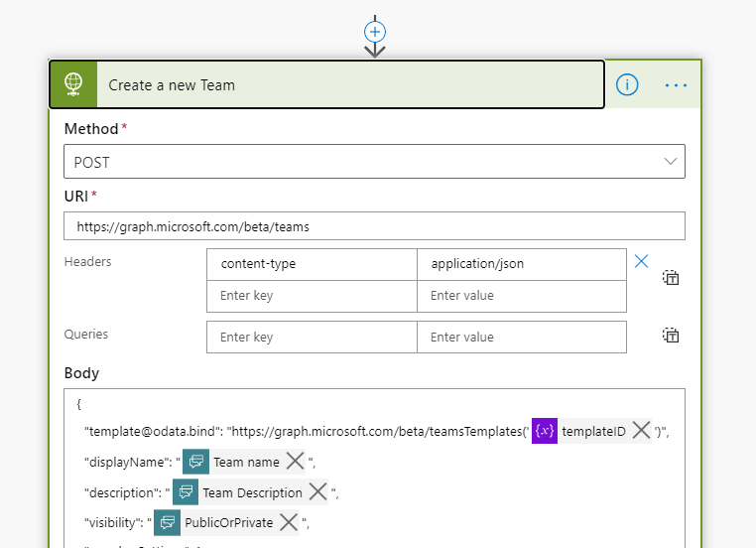
Task: Delete the content-type header row
Action: [x=641, y=261]
